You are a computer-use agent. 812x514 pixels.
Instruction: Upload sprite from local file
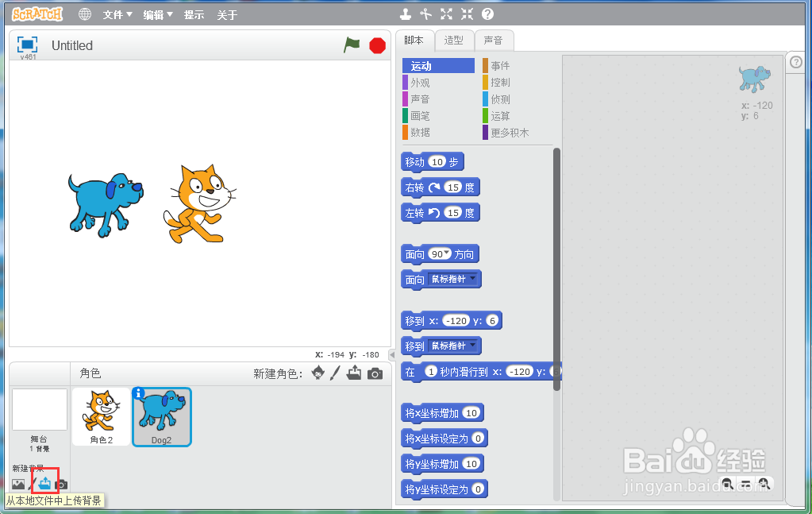[354, 373]
